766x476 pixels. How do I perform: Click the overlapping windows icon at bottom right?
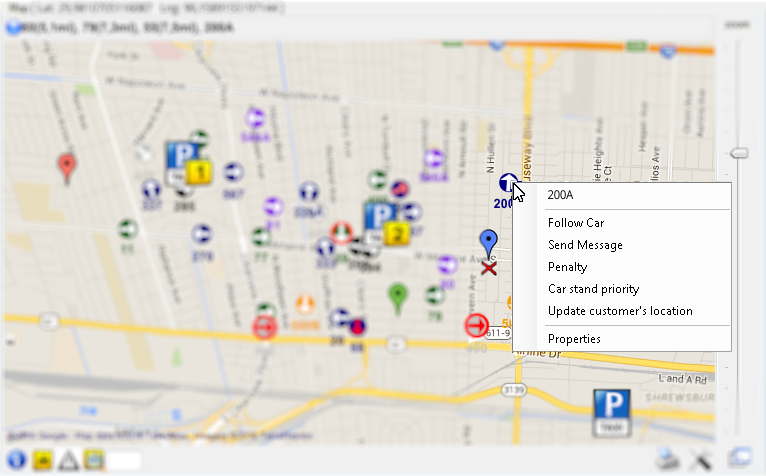click(x=741, y=457)
